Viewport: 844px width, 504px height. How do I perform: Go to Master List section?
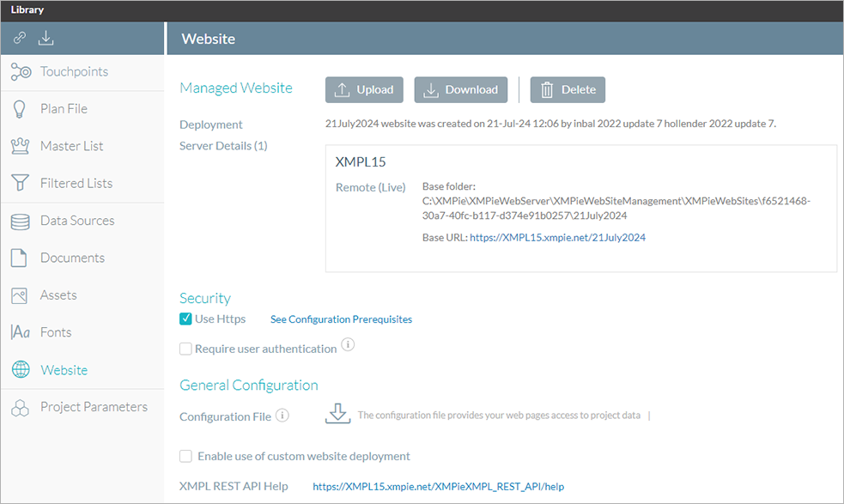[71, 146]
